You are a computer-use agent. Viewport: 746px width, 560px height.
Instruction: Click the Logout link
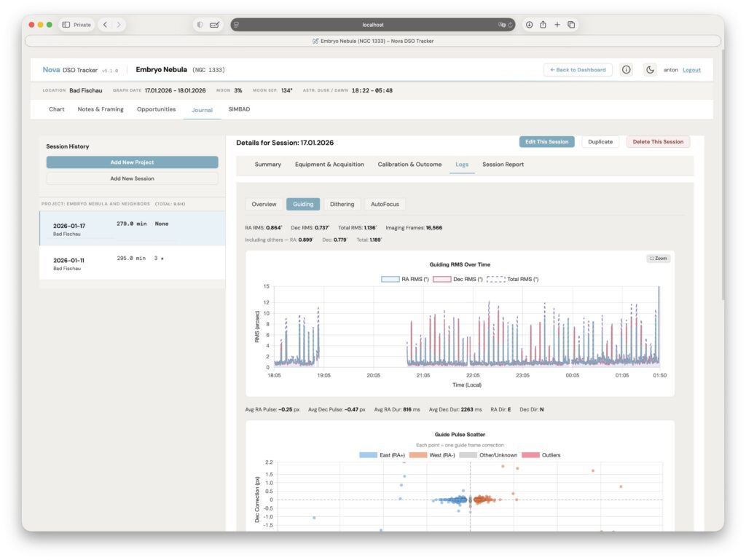tap(691, 69)
